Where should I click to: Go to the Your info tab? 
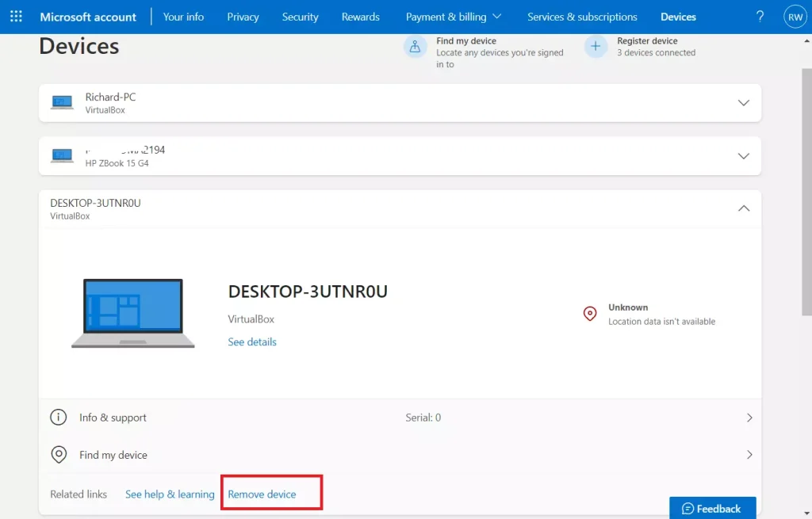click(183, 17)
